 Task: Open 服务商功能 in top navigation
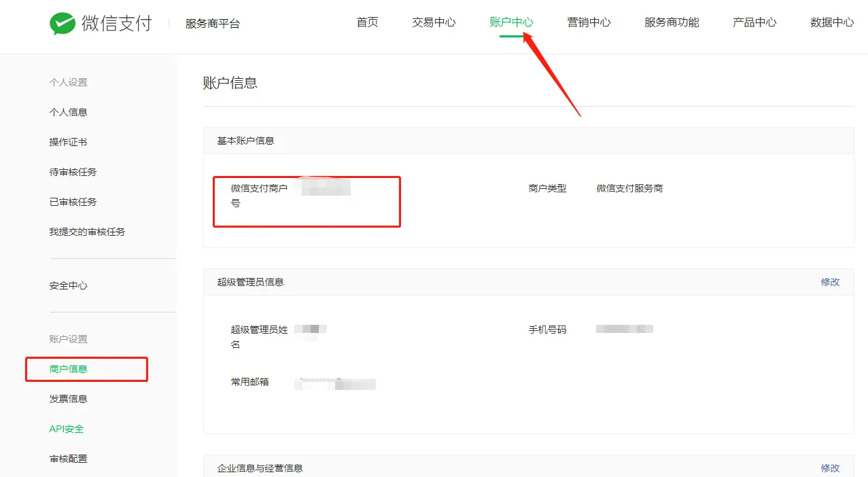672,22
